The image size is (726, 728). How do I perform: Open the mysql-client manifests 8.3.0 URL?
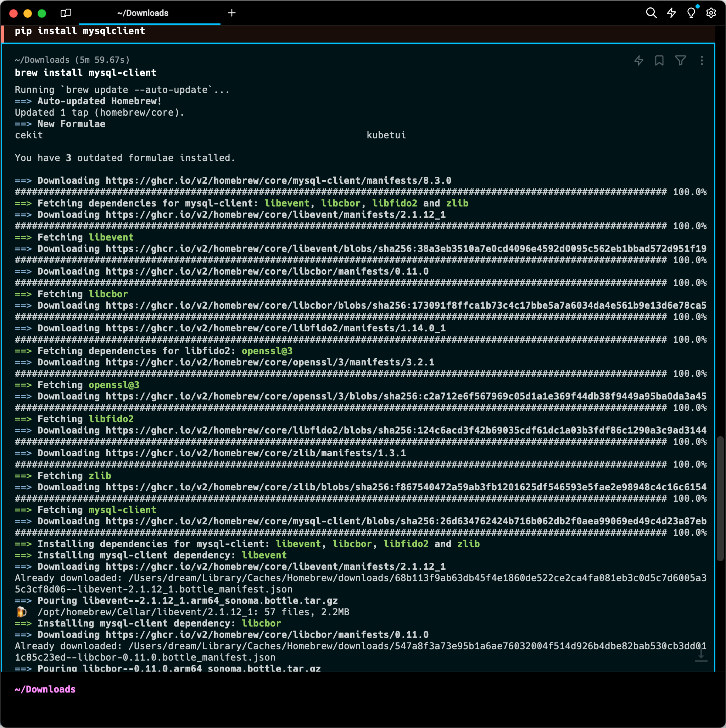278,181
